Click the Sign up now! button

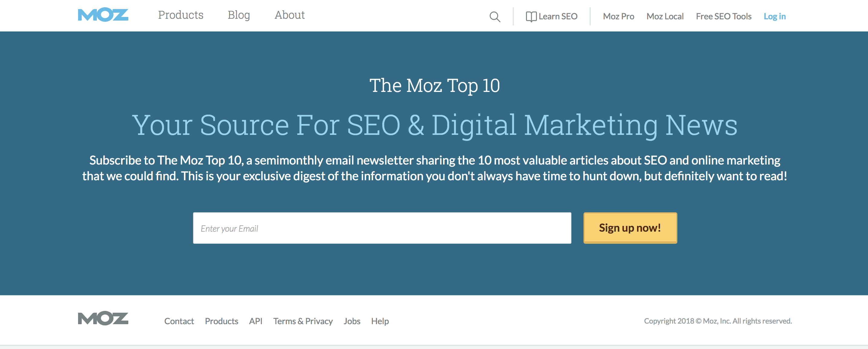coord(630,228)
